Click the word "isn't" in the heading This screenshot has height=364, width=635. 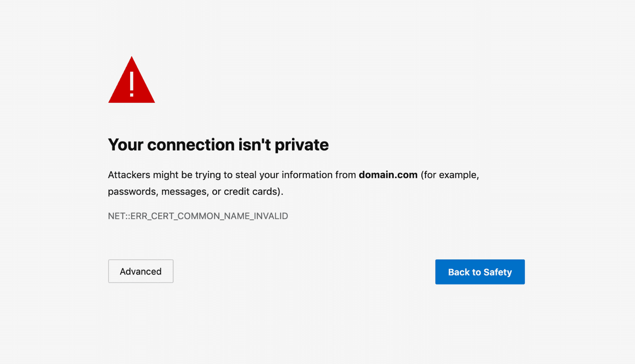tap(254, 145)
